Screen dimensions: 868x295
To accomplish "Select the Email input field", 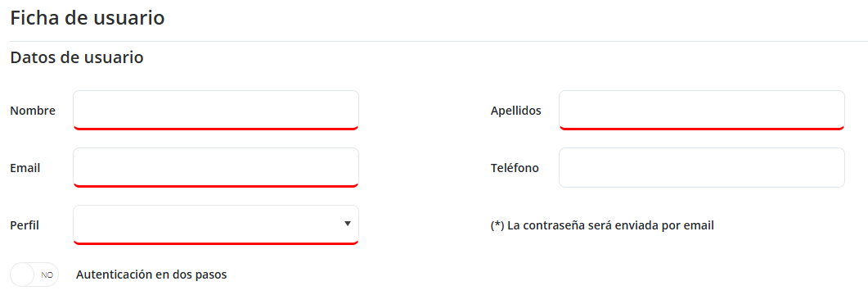I will [216, 167].
